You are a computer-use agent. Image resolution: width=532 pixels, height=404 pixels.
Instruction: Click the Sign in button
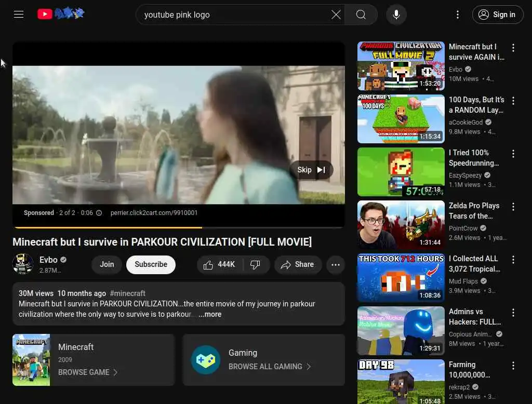[x=497, y=15]
